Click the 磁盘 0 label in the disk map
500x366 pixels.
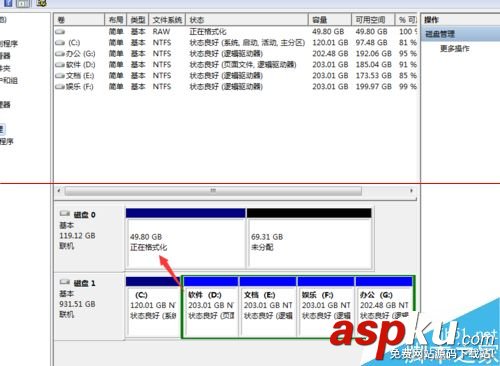(84, 215)
